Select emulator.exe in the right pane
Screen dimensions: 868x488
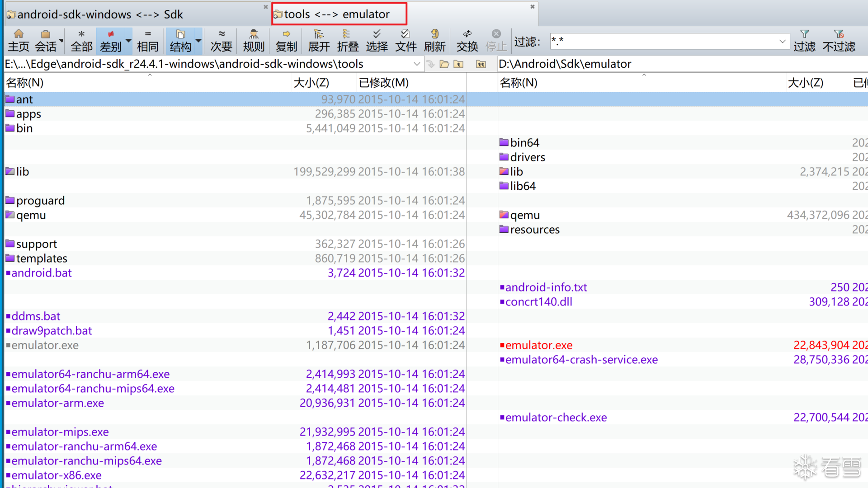pyautogui.click(x=539, y=345)
